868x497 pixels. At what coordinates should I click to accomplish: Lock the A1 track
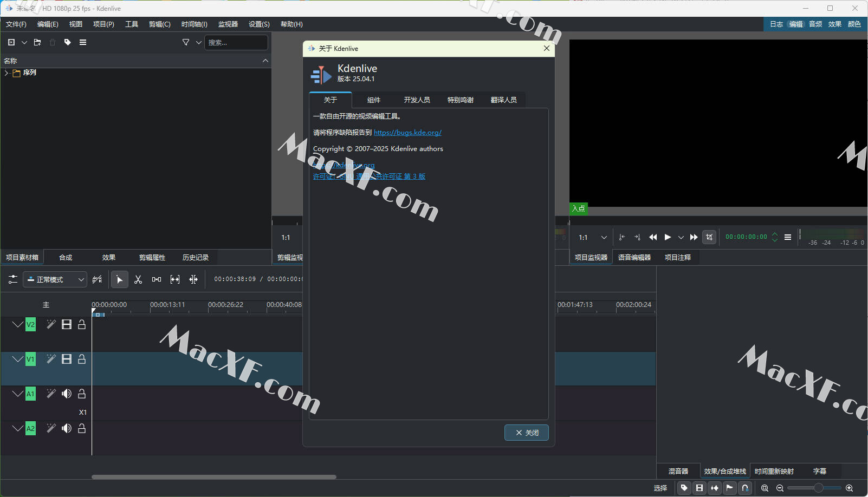pos(82,394)
